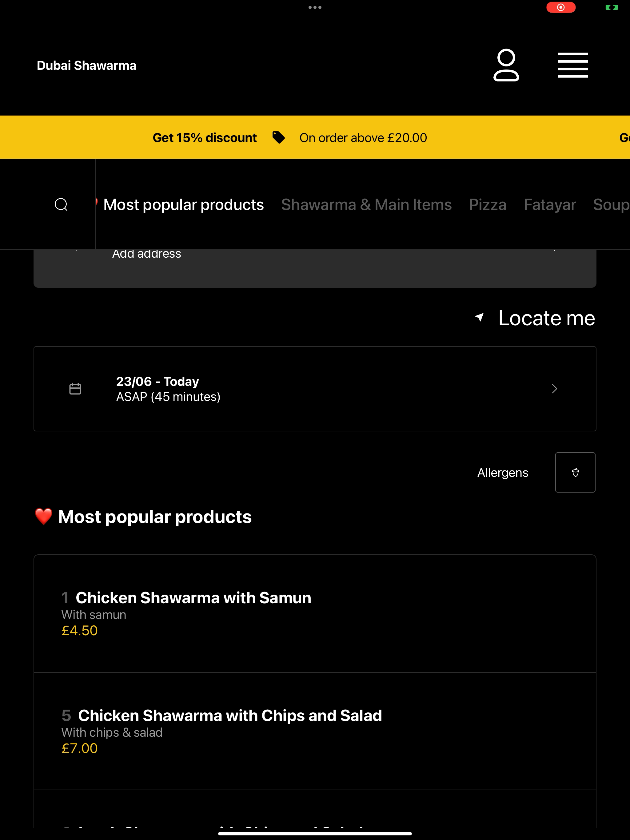
Task: Tap the three-dot multitasking control
Action: (x=315, y=7)
